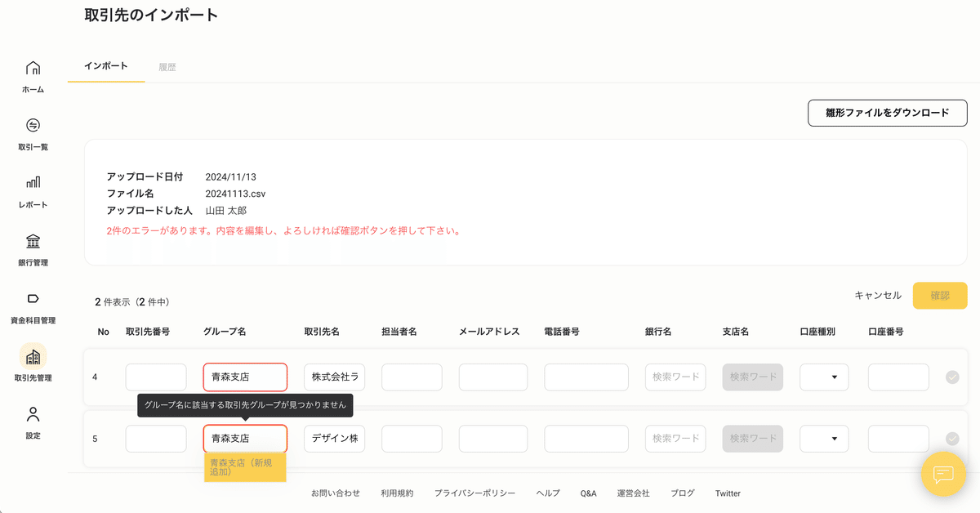Open the 設定 person icon
The image size is (980, 513).
click(x=33, y=414)
